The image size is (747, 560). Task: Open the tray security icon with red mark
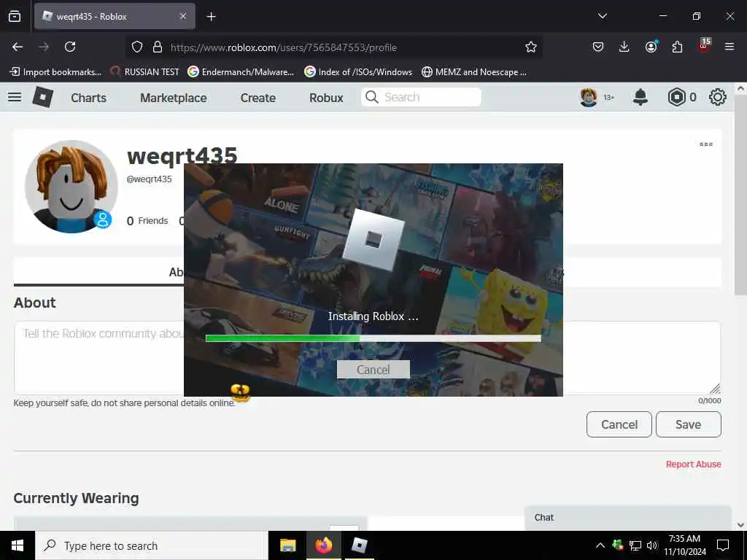[x=618, y=545]
